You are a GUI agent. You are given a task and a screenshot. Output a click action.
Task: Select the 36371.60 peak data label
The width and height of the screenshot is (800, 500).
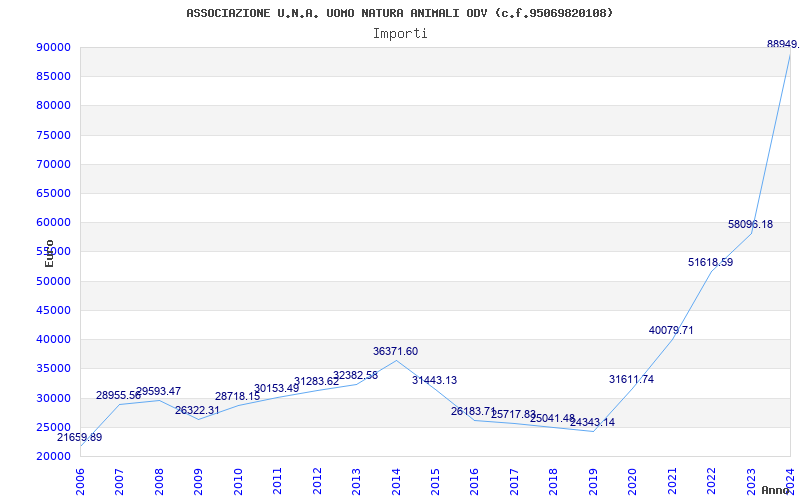click(395, 351)
